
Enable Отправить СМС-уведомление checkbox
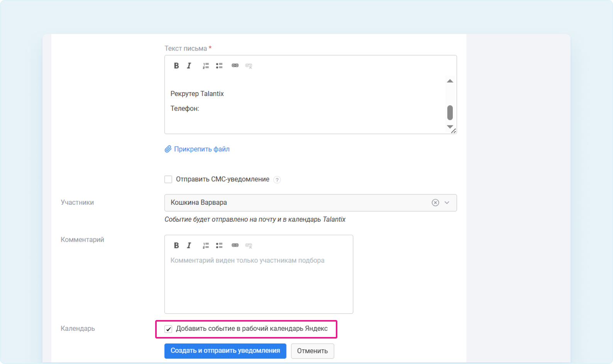click(x=168, y=179)
